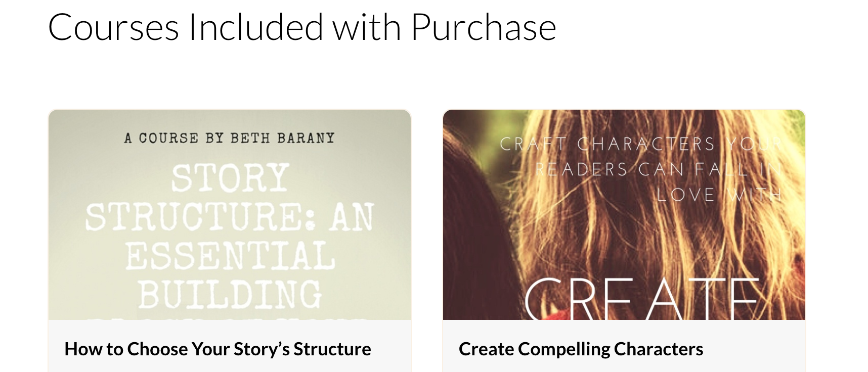Click the word 'Purchase' in the heading

tap(484, 27)
